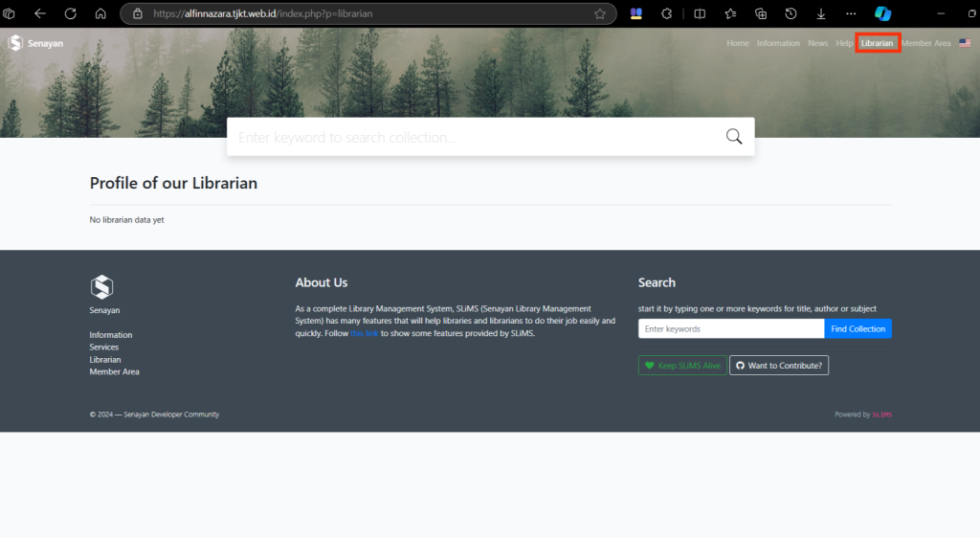Open browser settings and more menu
The width and height of the screenshot is (980, 538).
coord(851,13)
